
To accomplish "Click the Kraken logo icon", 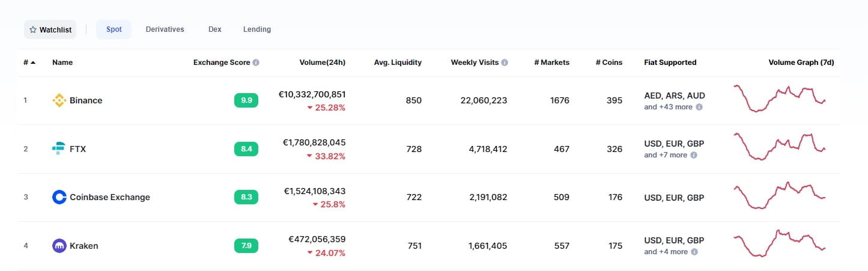I will tap(59, 246).
